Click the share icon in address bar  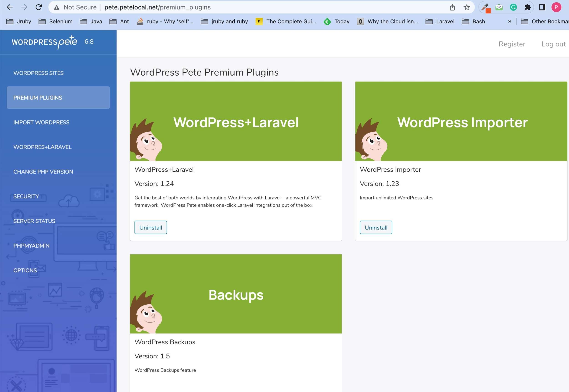452,7
